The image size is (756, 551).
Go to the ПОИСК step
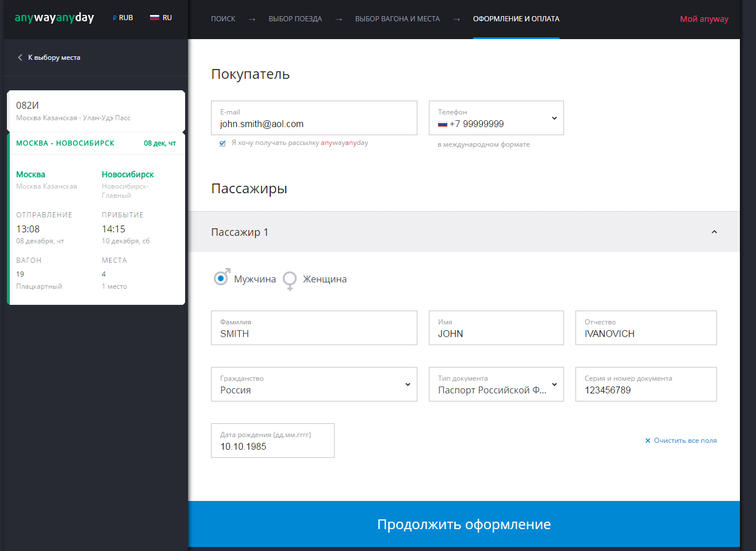click(x=223, y=19)
